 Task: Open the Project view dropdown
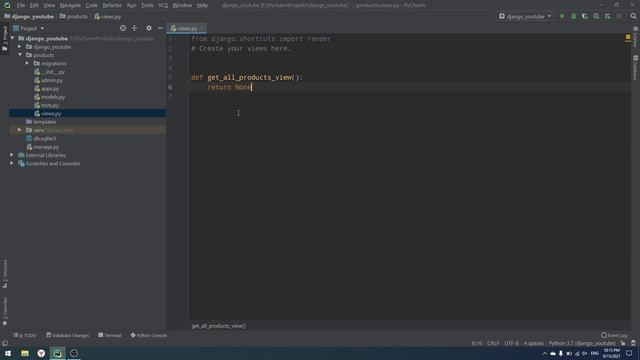click(29, 28)
